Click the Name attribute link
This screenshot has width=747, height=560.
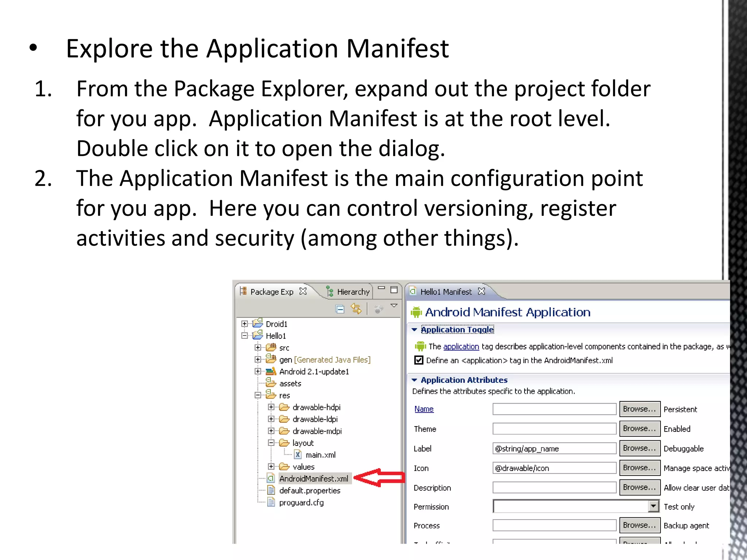pyautogui.click(x=424, y=409)
